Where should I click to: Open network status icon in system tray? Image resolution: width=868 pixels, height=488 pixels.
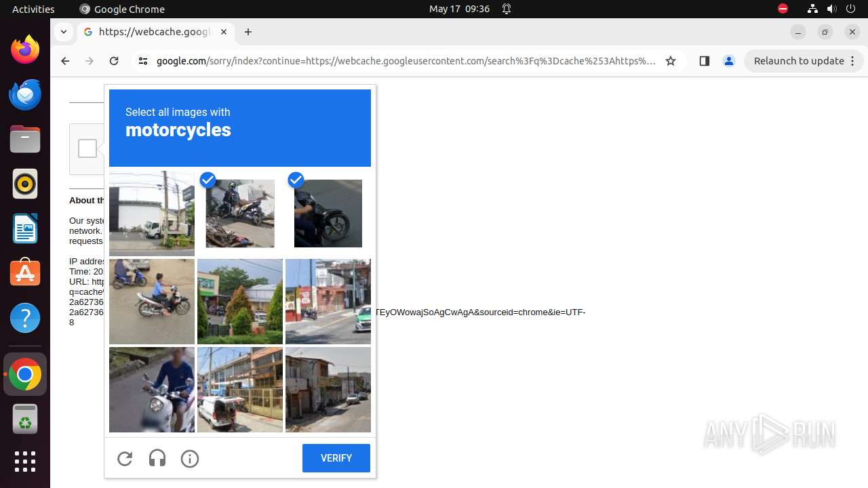(x=812, y=9)
